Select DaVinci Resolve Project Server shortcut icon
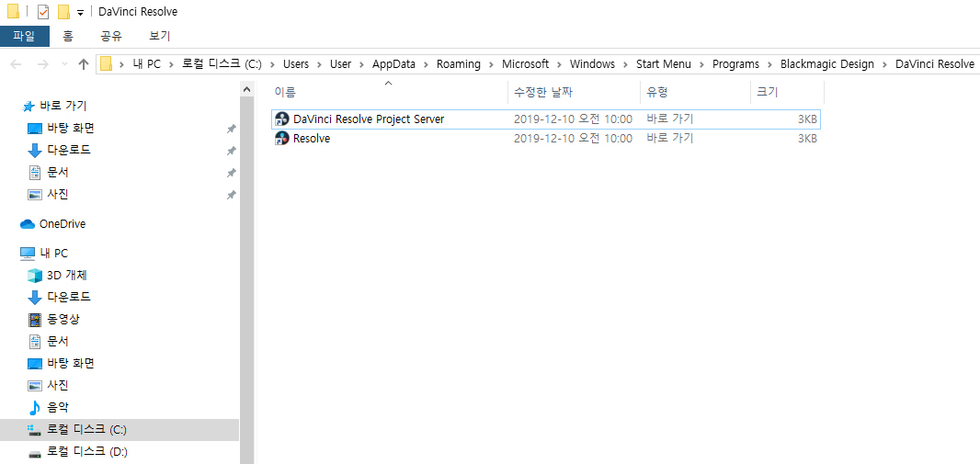The image size is (980, 464). (x=282, y=119)
